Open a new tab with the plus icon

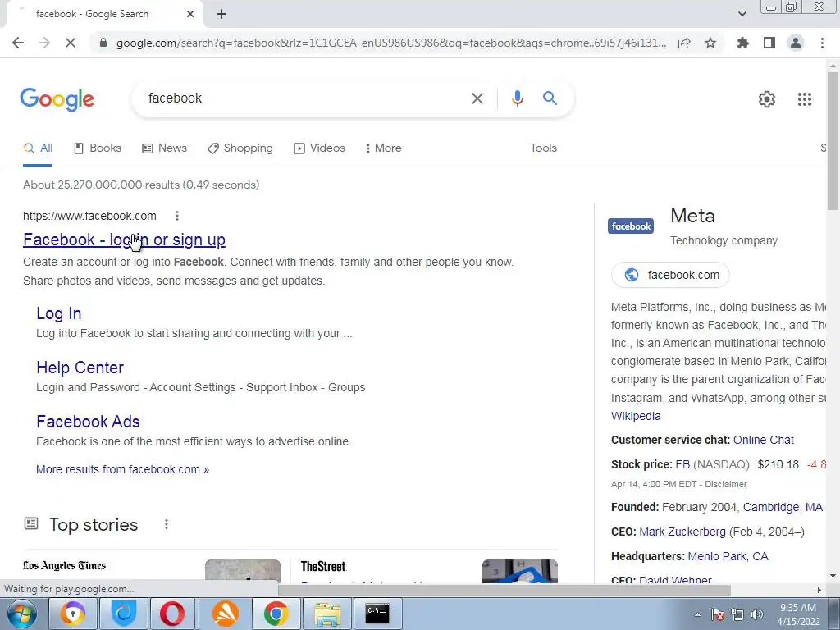pos(221,14)
